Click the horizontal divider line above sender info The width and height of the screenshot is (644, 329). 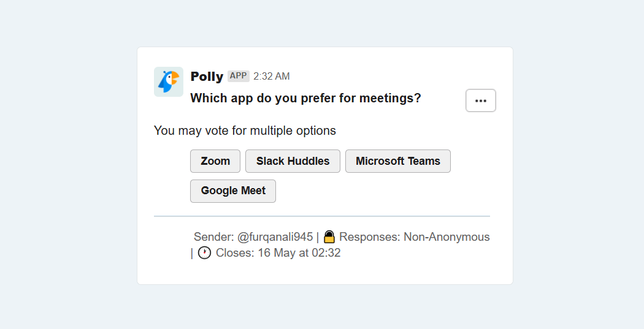pyautogui.click(x=322, y=216)
